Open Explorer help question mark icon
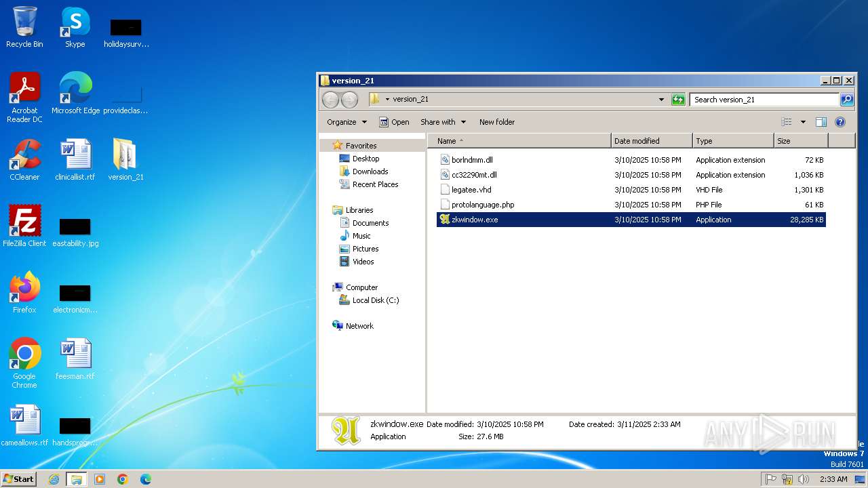Image resolution: width=868 pixels, height=488 pixels. 840,122
